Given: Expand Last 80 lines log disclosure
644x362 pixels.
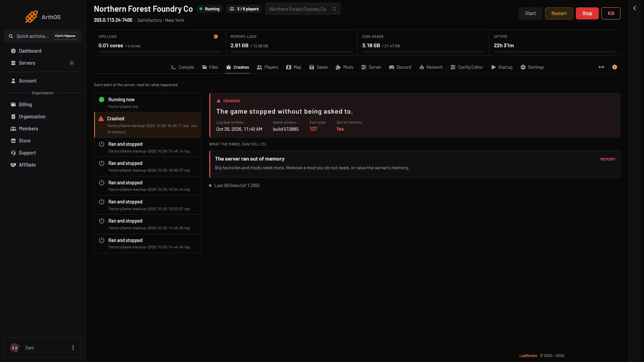Looking at the screenshot, I should tap(234, 185).
